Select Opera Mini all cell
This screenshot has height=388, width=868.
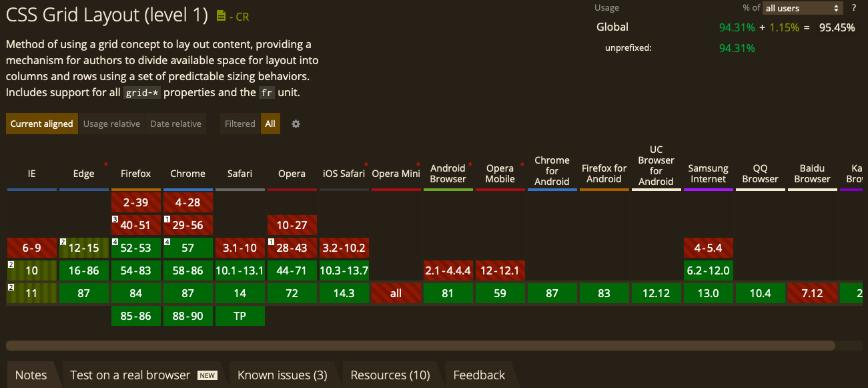point(396,293)
